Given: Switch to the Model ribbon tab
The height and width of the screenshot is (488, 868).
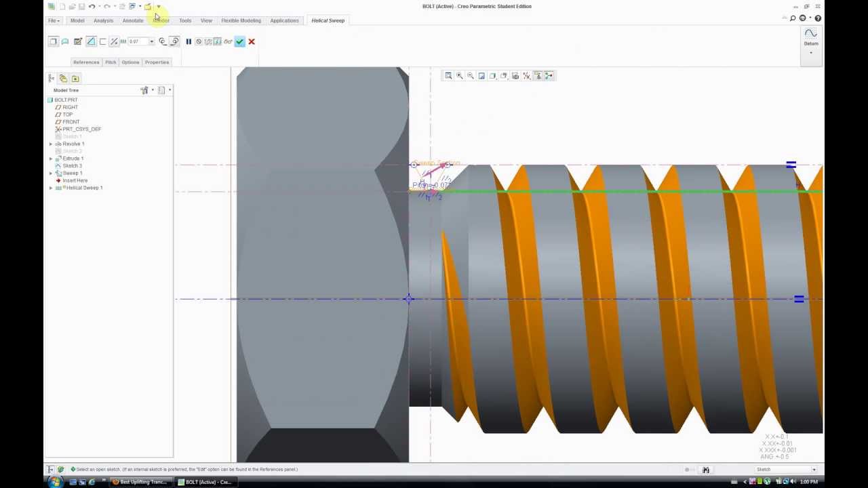Looking at the screenshot, I should [x=77, y=20].
